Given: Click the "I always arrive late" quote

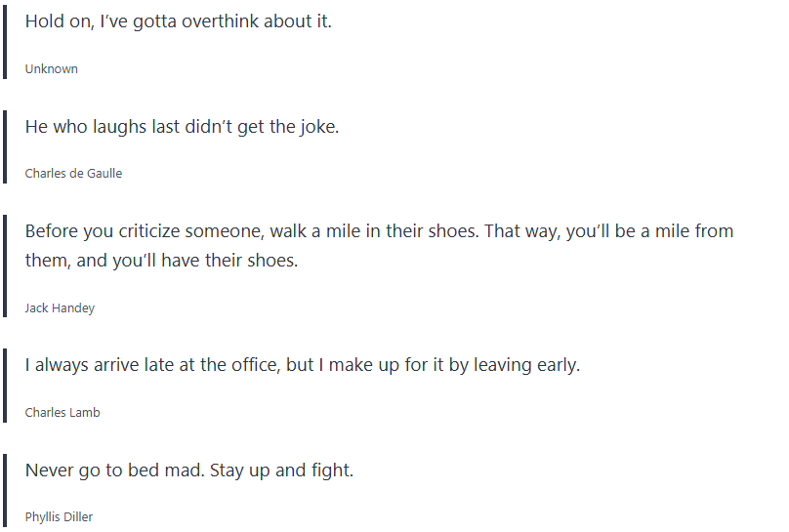Looking at the screenshot, I should [302, 365].
